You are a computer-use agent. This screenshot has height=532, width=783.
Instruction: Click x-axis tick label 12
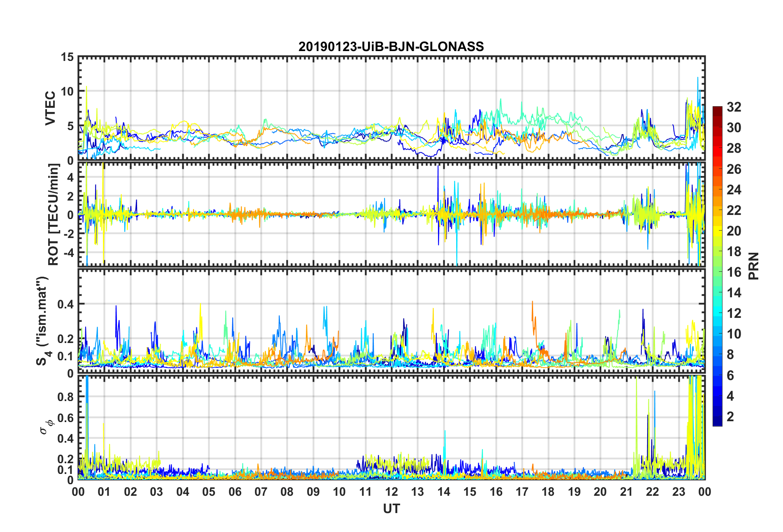[391, 492]
